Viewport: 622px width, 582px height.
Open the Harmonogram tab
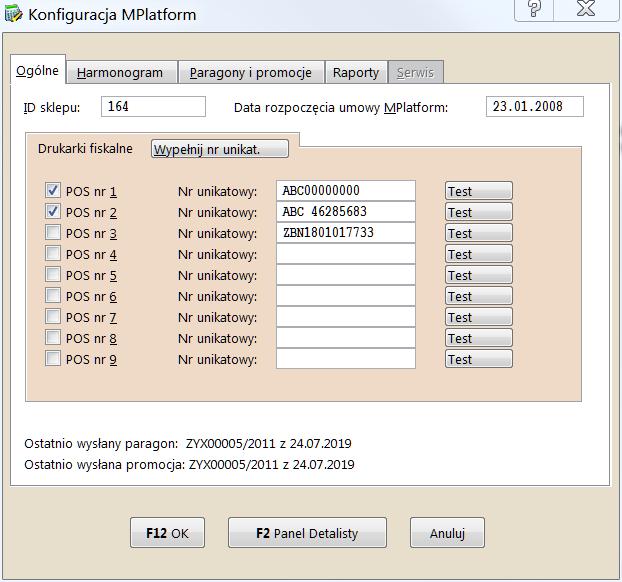coord(121,73)
